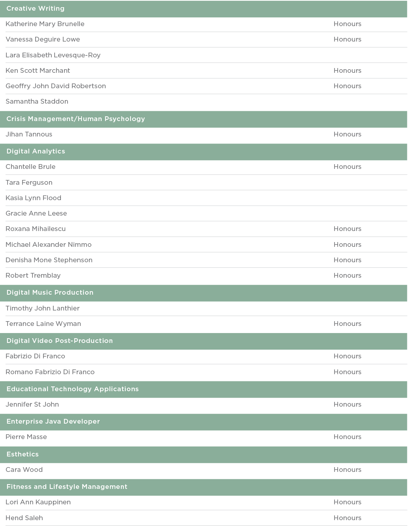Select Pierre Masse under Enterprise Java Developer
This screenshot has height=532, width=410.
click(x=26, y=437)
